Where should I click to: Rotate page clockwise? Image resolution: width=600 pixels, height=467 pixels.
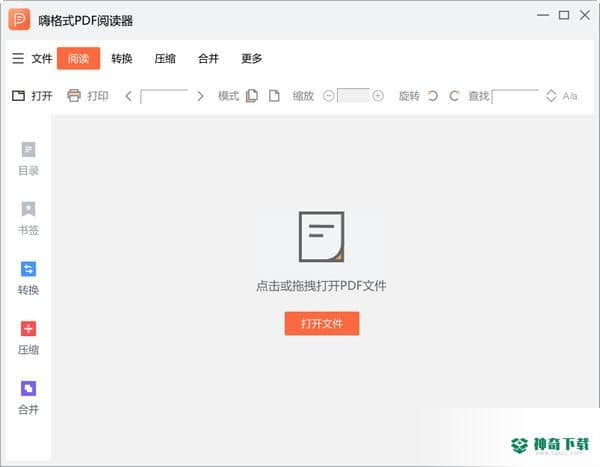454,96
